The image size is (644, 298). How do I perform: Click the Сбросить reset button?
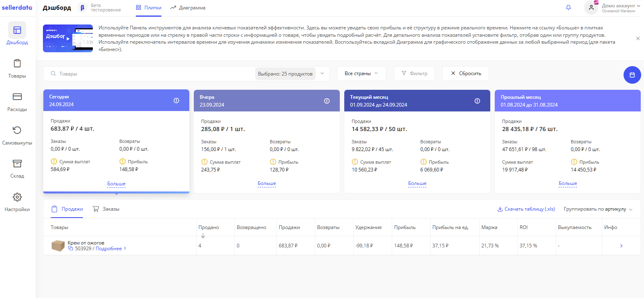tap(466, 73)
